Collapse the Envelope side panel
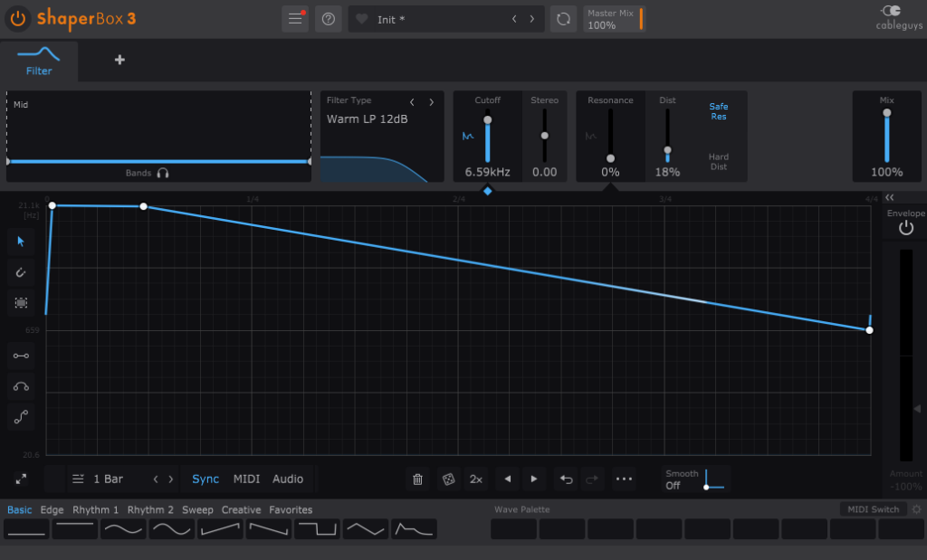Image resolution: width=927 pixels, height=560 pixels. [889, 198]
